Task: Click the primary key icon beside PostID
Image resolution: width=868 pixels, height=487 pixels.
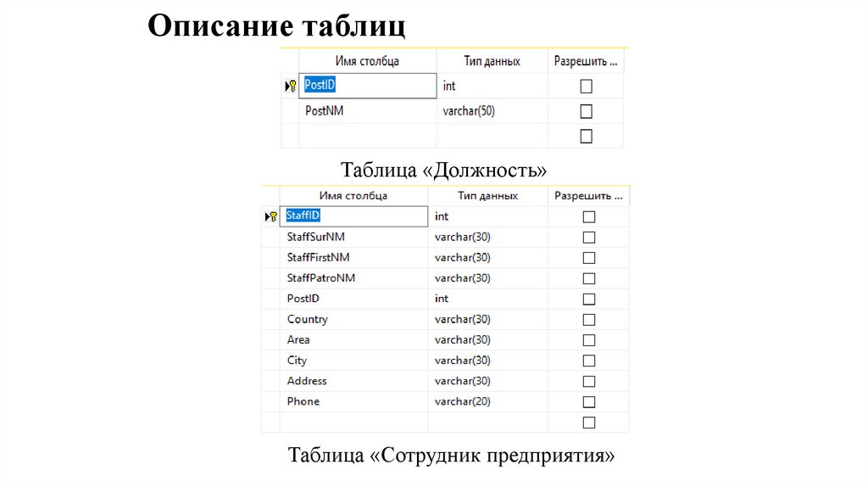Action: [292, 86]
